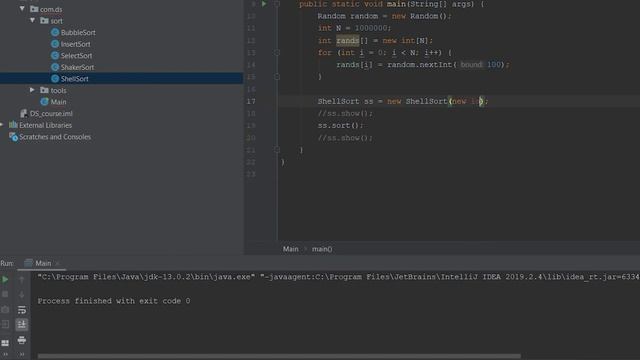Screen dimensions: 640x360
Task: Click Up the Stack Trace arrow
Action: 22,280
